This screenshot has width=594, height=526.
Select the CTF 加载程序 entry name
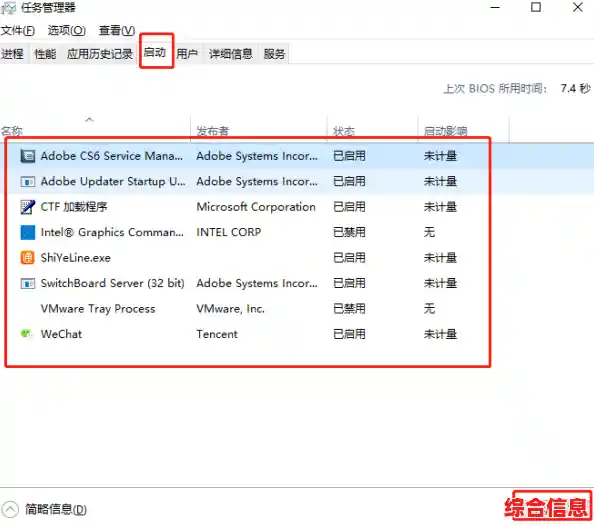pyautogui.click(x=74, y=207)
